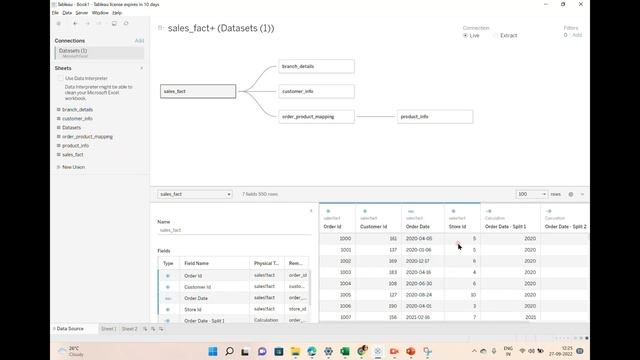
Task: Collapse the metadata pane with the arrow
Action: point(311,211)
